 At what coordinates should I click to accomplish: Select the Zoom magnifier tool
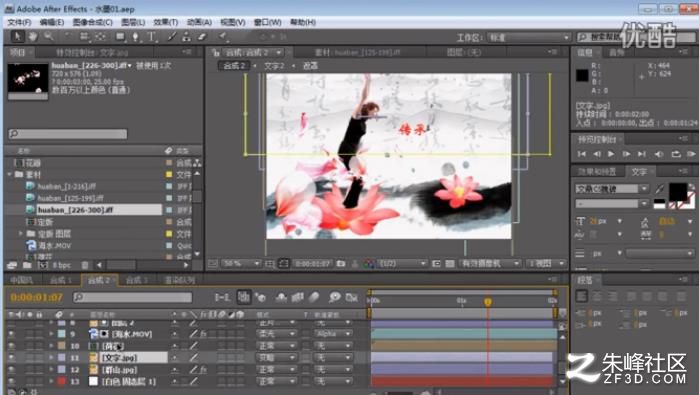[x=48, y=37]
